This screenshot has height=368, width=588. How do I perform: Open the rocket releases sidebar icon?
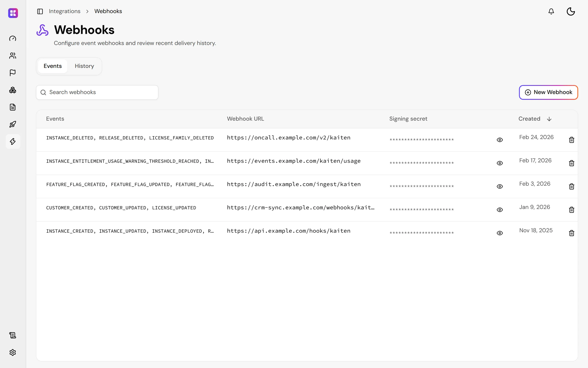coord(13,124)
